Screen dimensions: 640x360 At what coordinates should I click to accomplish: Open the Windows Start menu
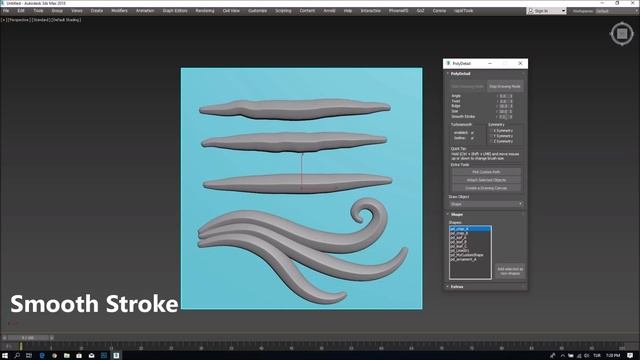[x=5, y=356]
